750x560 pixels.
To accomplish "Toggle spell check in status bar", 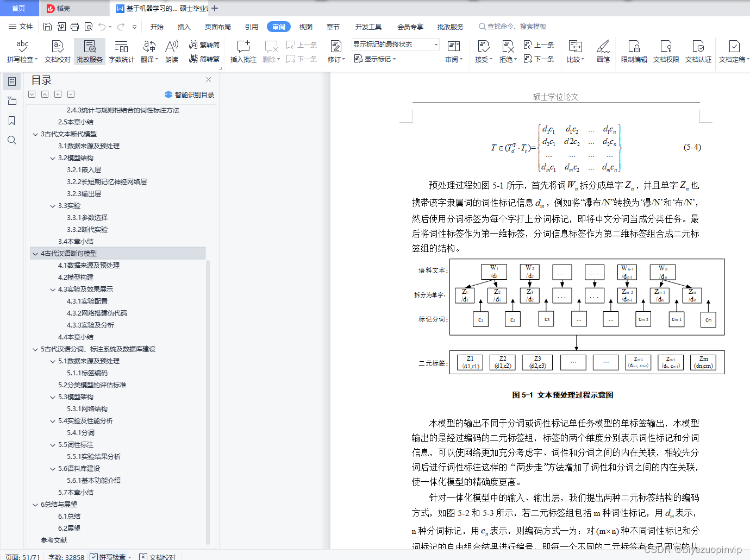I will pyautogui.click(x=111, y=557).
